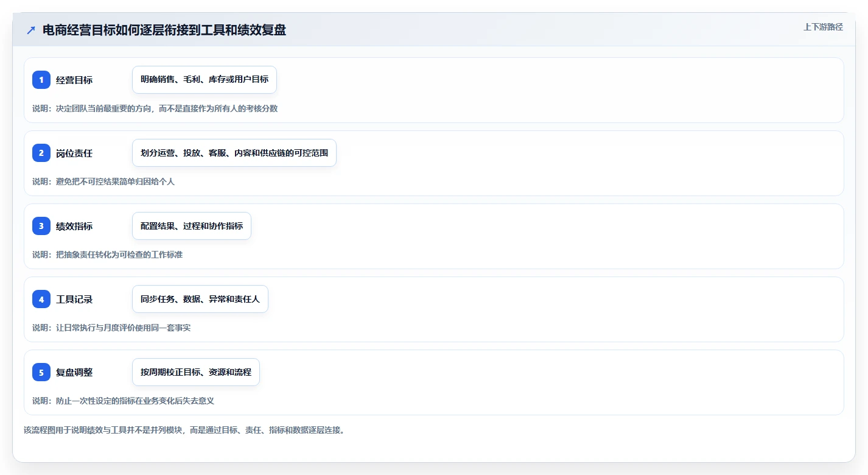Click the note 把抽象责任转化为可检查的工作标准
The width and height of the screenshot is (868, 475).
point(108,255)
